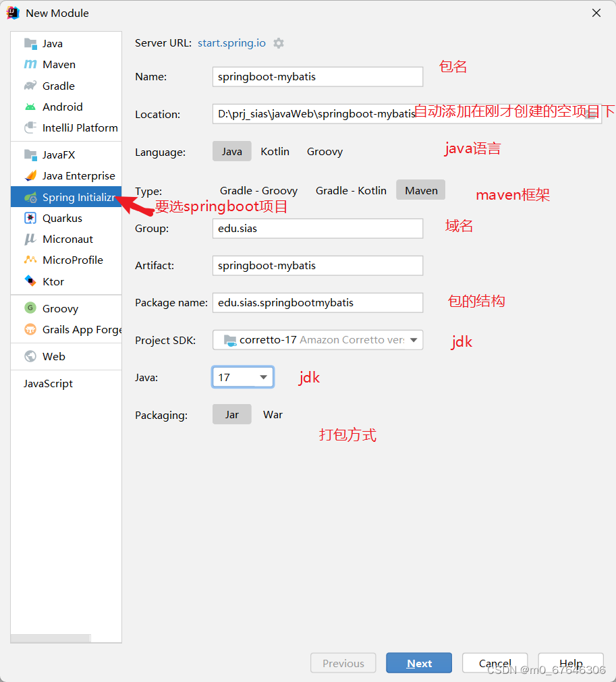
Task: Click the MicroProfile icon
Action: point(30,260)
